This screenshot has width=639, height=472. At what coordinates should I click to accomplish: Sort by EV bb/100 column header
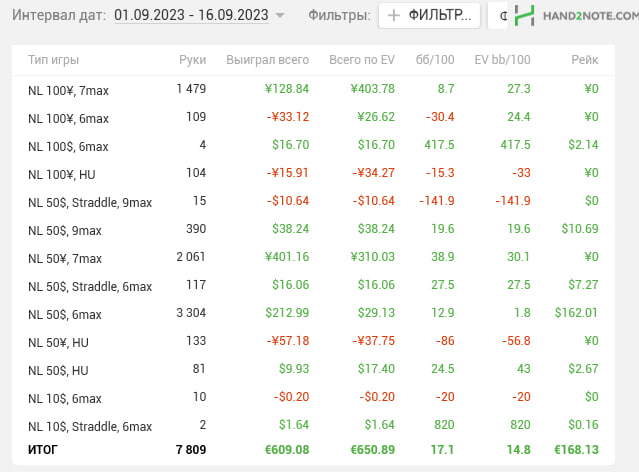(502, 60)
